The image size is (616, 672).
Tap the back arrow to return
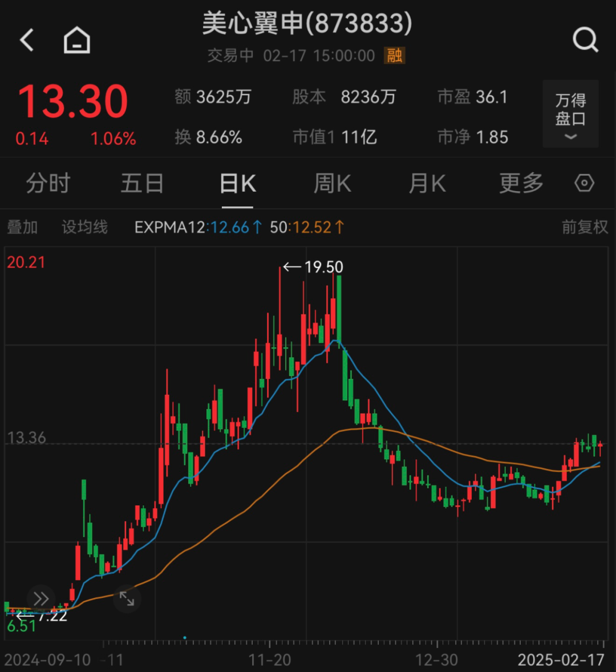(27, 40)
